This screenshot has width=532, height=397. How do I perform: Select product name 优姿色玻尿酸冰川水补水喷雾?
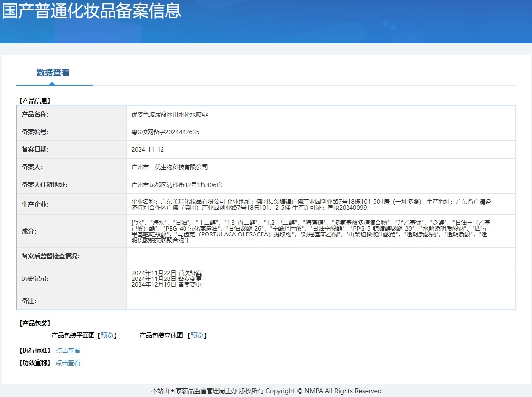pyautogui.click(x=169, y=115)
